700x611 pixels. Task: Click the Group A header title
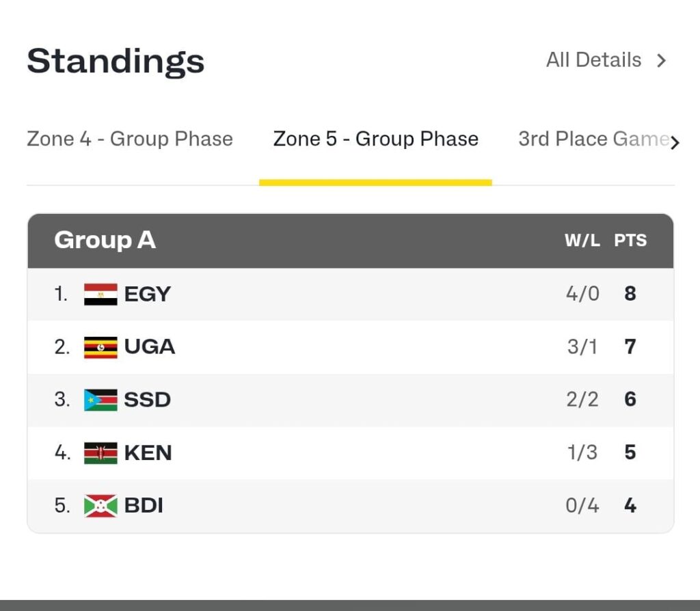coord(105,241)
